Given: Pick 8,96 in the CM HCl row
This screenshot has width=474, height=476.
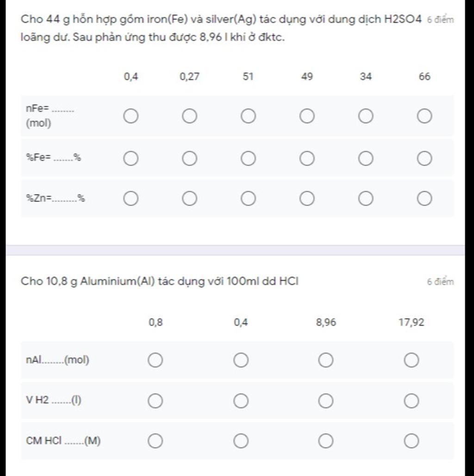Looking at the screenshot, I should click(x=326, y=441).
